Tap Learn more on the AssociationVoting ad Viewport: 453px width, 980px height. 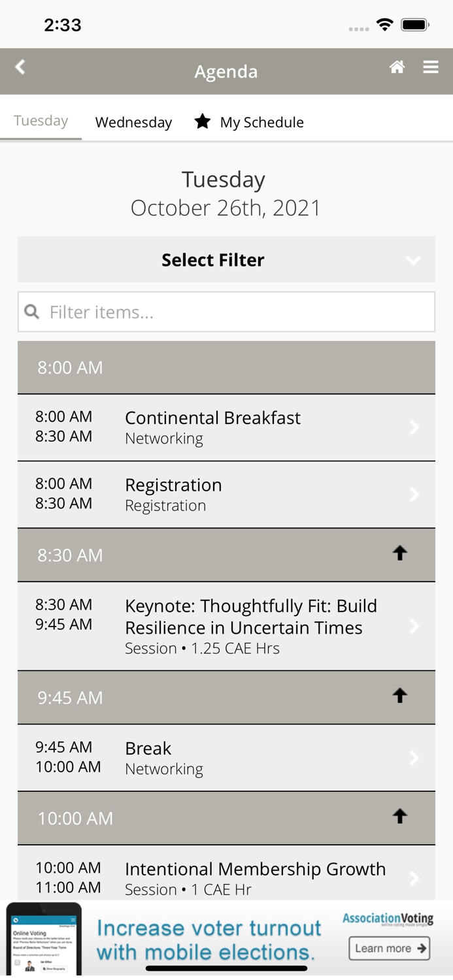click(390, 949)
